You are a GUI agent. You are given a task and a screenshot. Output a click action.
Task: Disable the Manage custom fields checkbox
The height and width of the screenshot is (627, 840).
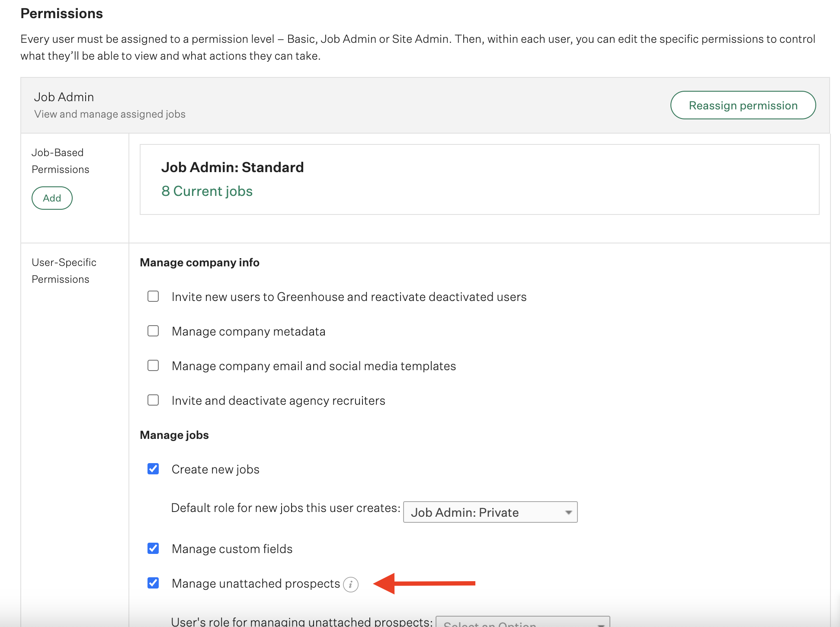pyautogui.click(x=153, y=548)
